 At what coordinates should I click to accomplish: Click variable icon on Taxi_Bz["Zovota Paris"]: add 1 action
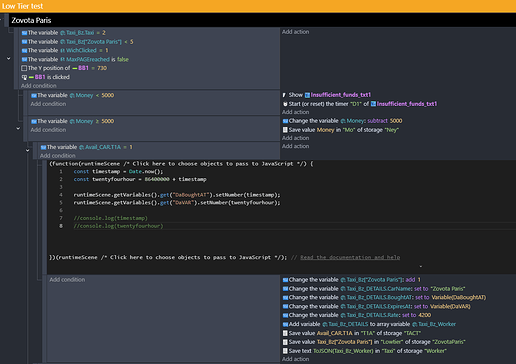285,280
